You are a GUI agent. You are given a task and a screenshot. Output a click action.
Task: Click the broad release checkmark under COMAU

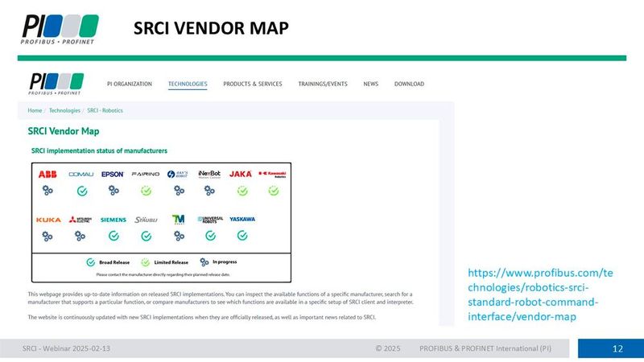tap(82, 191)
